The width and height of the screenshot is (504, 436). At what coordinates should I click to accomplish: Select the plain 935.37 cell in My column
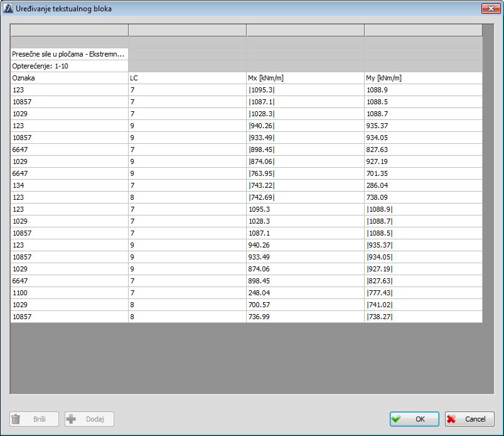tap(423, 126)
